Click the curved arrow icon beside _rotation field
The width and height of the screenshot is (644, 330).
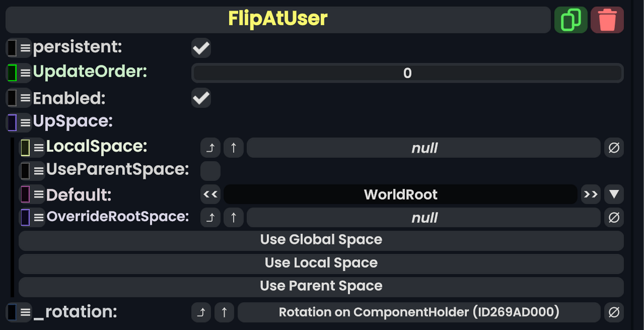pos(201,312)
